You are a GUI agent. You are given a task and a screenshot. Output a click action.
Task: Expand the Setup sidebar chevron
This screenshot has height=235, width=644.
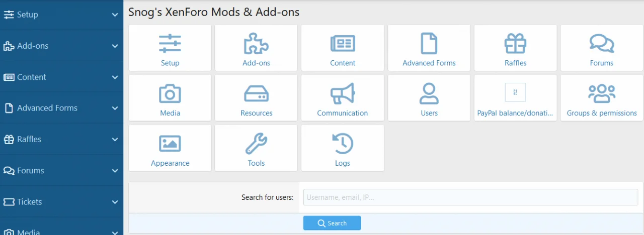115,15
